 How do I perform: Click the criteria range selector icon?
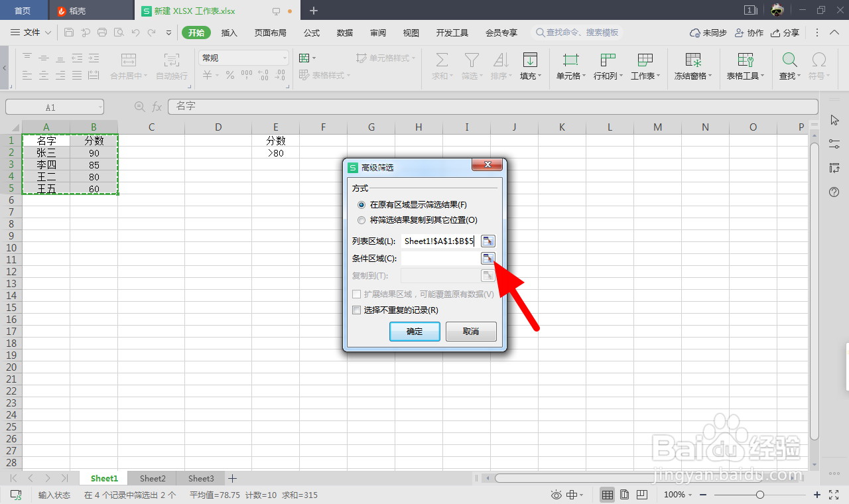[488, 258]
